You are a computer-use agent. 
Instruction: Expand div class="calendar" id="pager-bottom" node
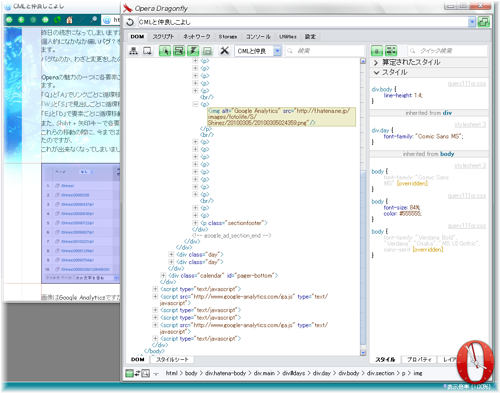pyautogui.click(x=163, y=275)
